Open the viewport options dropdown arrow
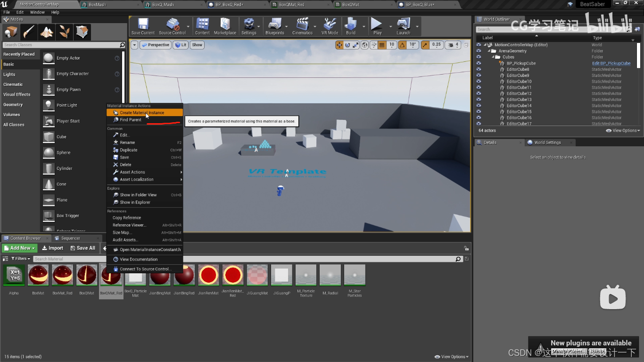 (134, 45)
